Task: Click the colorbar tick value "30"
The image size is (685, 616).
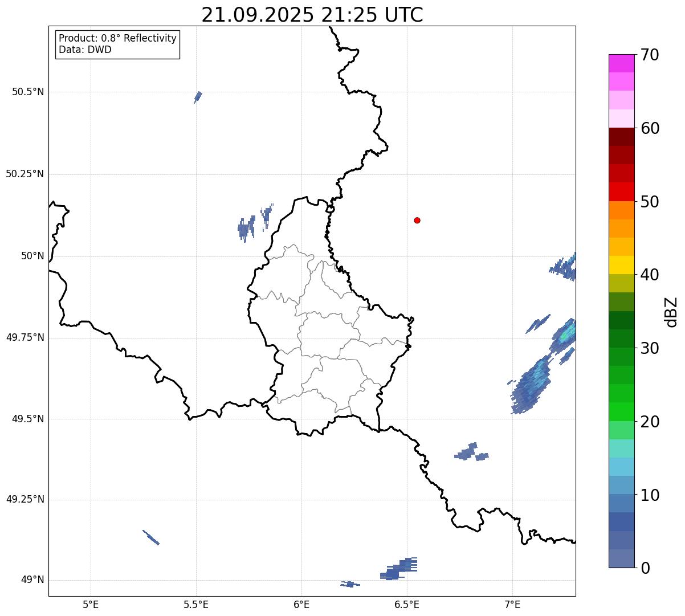Action: pos(650,348)
